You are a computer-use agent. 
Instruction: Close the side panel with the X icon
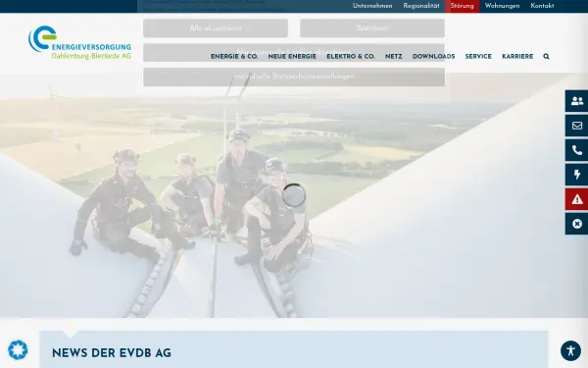coord(577,224)
